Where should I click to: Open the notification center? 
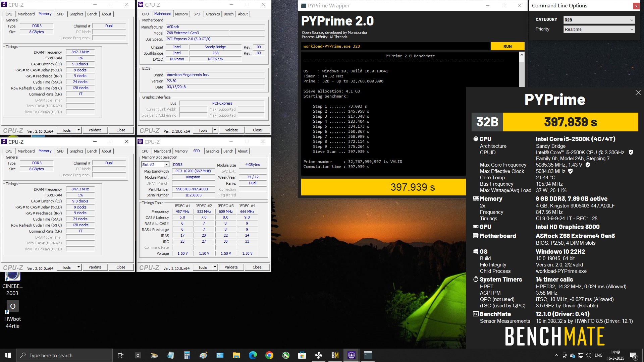pos(633,355)
